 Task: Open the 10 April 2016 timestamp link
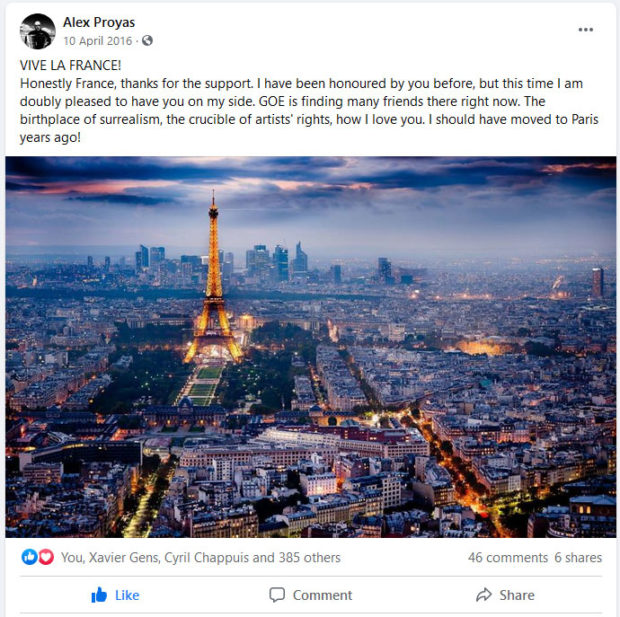[98, 41]
